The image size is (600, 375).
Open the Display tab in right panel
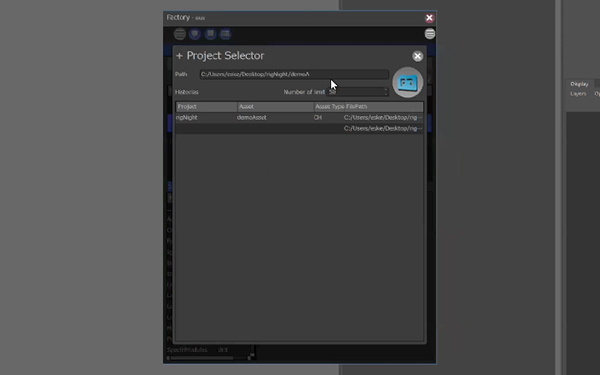tap(579, 84)
